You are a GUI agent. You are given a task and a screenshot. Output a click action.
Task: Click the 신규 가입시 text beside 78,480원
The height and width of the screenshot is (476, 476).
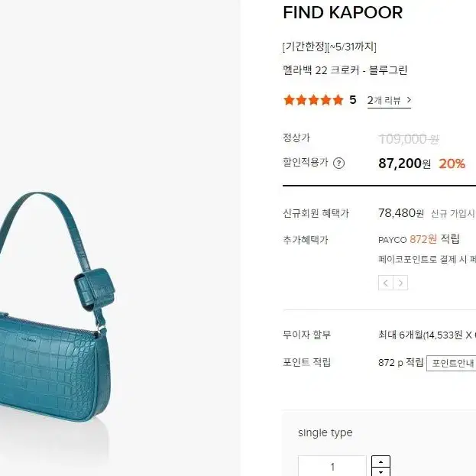coord(453,214)
